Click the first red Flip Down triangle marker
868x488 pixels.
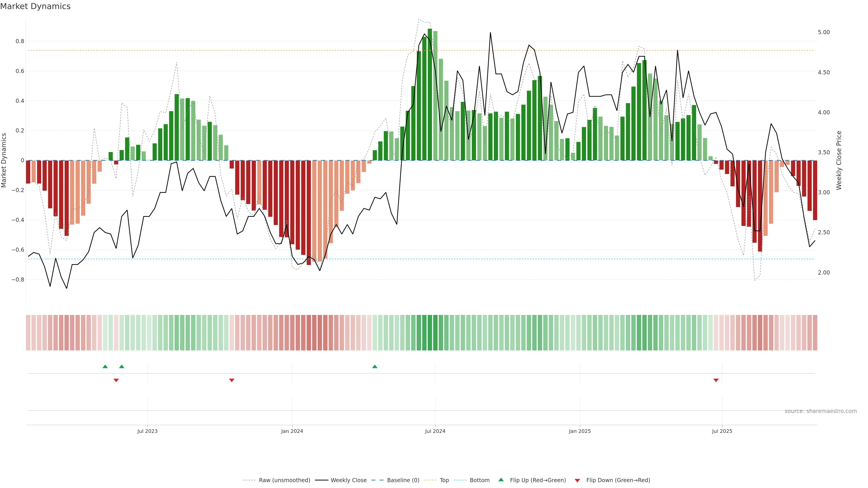pos(116,380)
